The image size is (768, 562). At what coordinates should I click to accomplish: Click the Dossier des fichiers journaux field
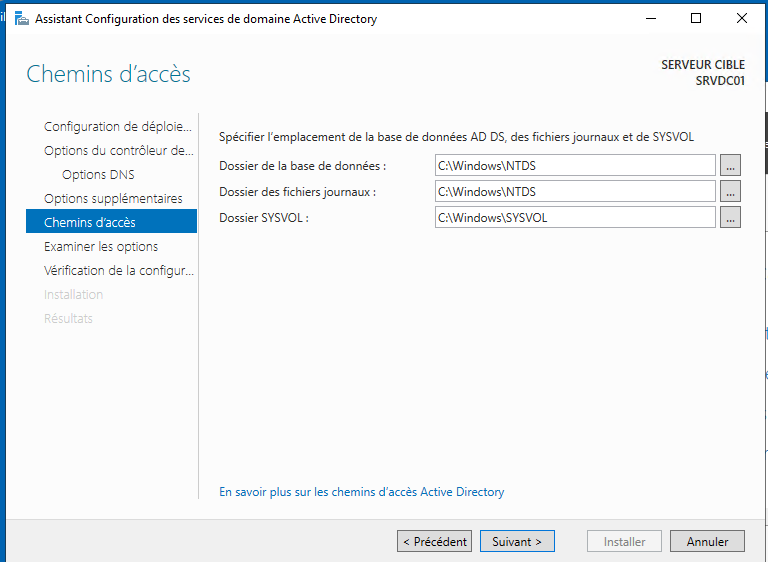[575, 191]
